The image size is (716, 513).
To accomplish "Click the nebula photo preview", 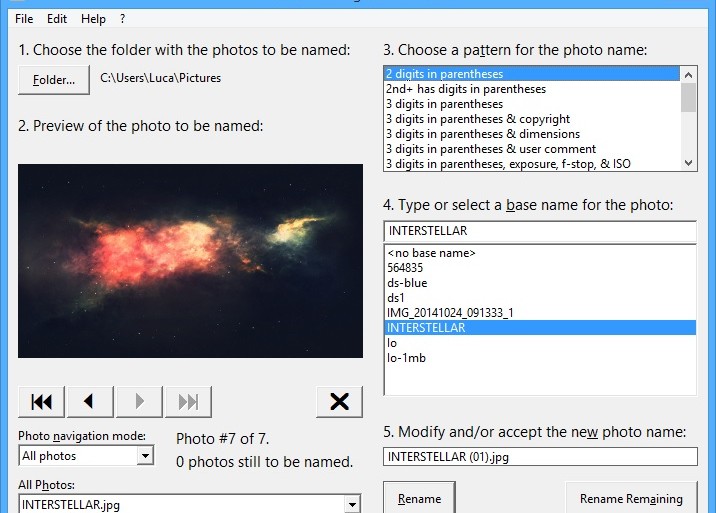I will [x=190, y=260].
